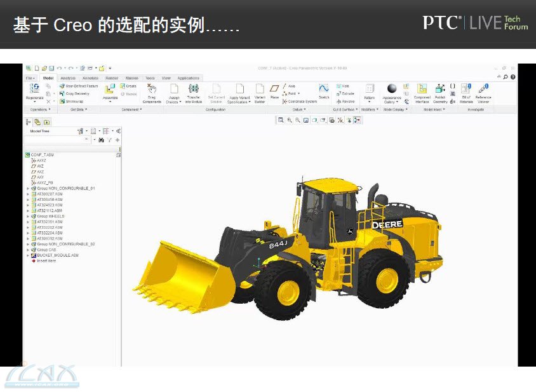Click the New file icon in quick access
The image size is (536, 392).
tap(37, 69)
